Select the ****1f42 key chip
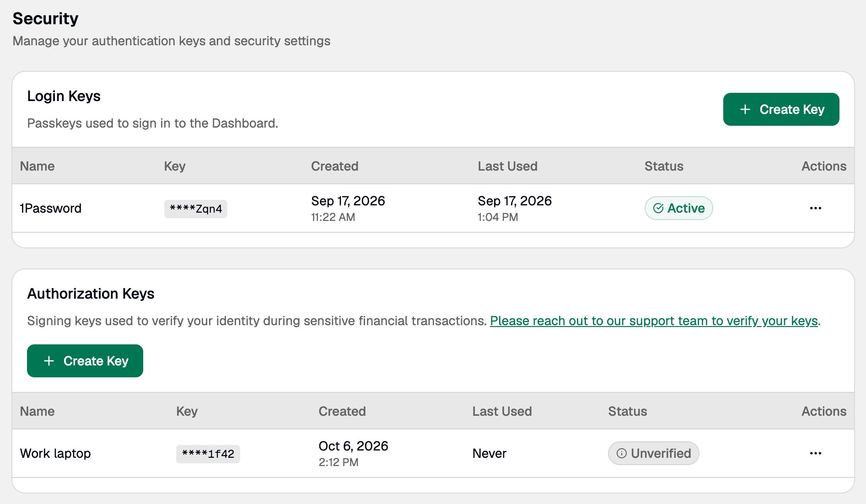 point(208,454)
